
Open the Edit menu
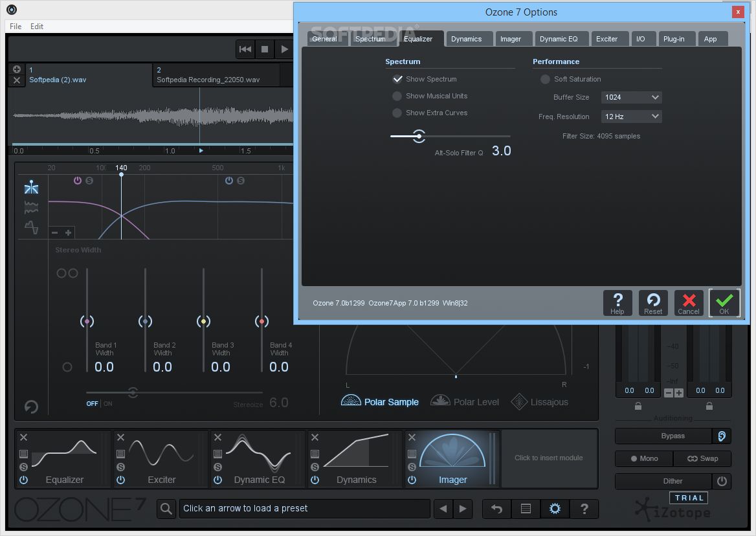37,27
